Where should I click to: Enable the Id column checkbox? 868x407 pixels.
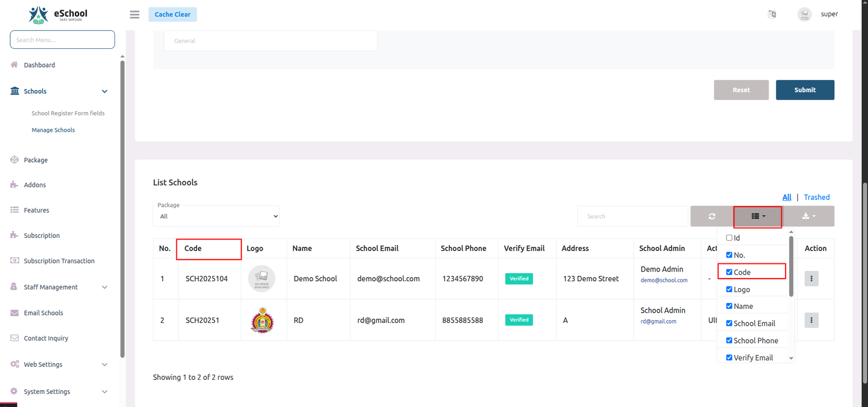[729, 238]
